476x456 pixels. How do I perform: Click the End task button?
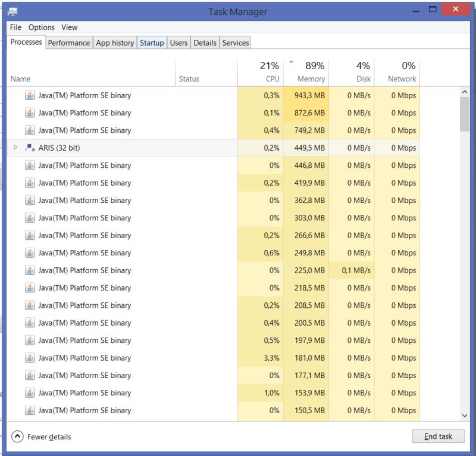438,436
